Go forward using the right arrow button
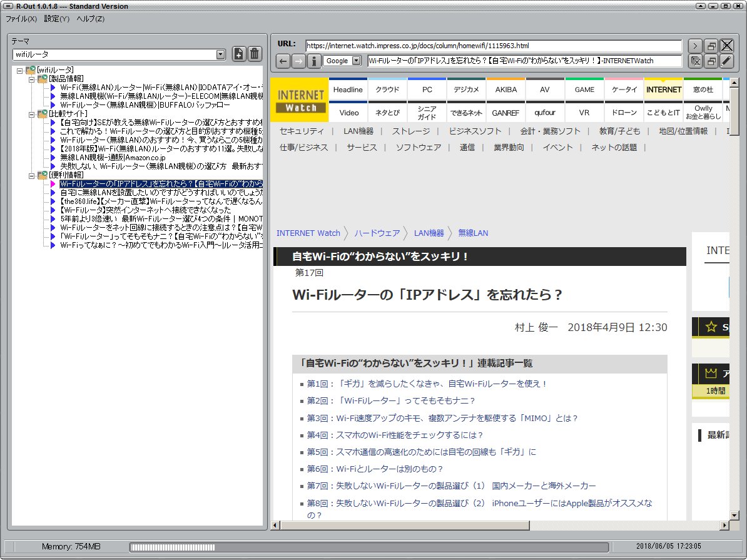The width and height of the screenshot is (747, 560). [298, 61]
